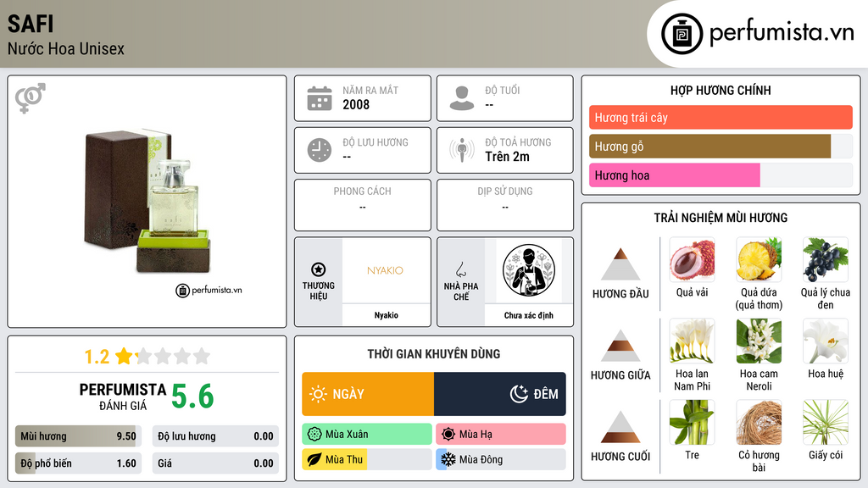The image size is (868, 488).
Task: Click the star badge icon above Thương hiệu
Action: point(319,269)
